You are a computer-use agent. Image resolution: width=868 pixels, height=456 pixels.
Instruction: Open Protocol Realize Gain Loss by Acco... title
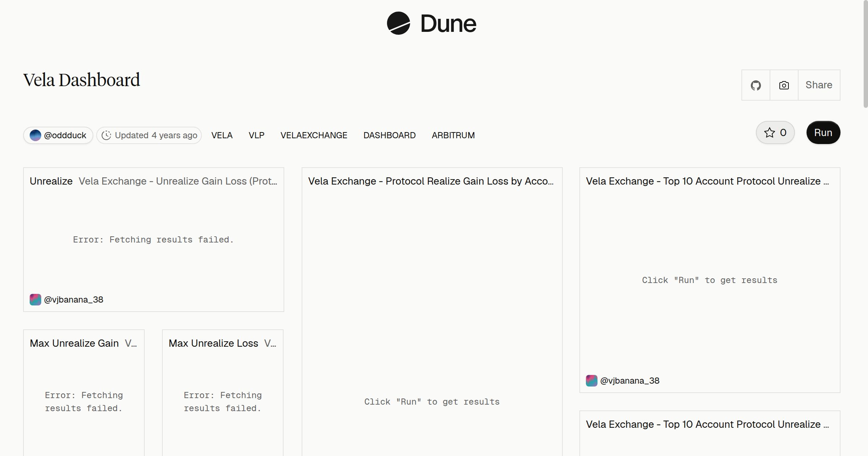tap(431, 181)
